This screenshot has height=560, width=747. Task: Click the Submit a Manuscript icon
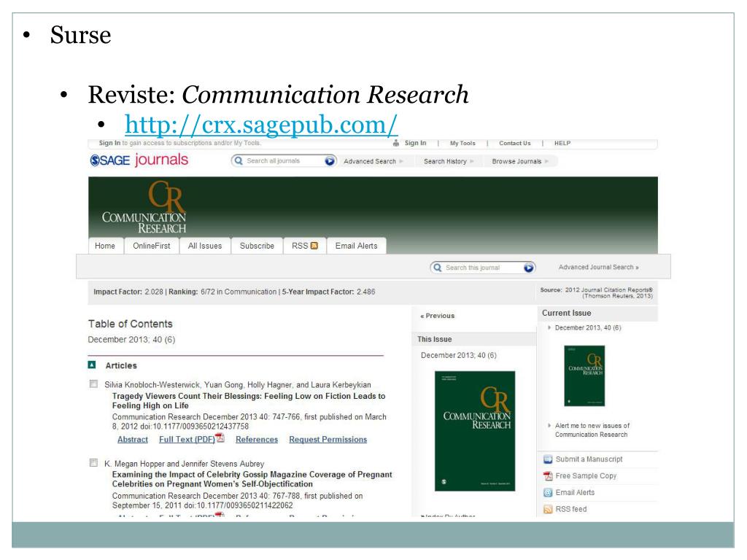(549, 459)
